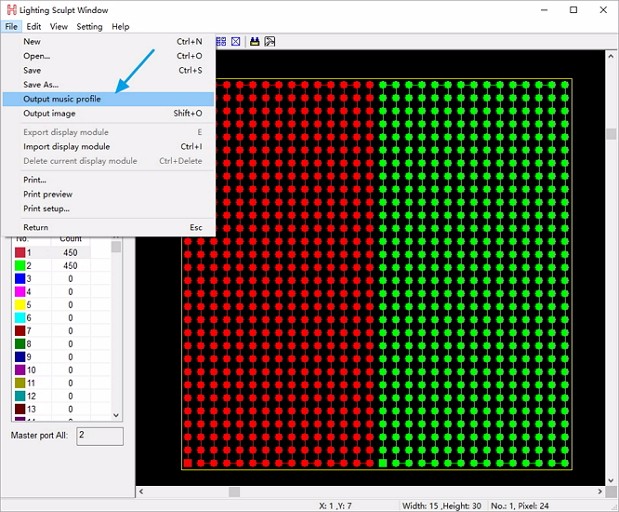
Task: Close the Lighting Sculpt Window
Action: pyautogui.click(x=603, y=10)
